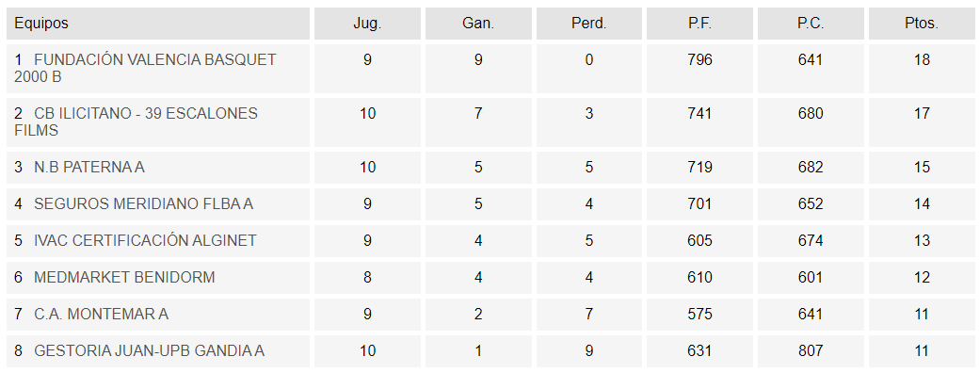This screenshot has width=980, height=373.
Task: Click the Gan. column header
Action: [x=478, y=24]
